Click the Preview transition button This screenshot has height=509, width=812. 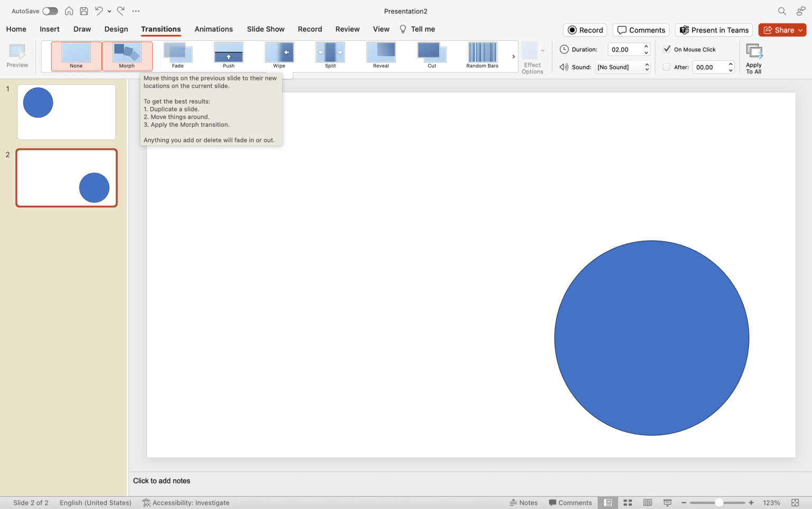[x=17, y=56]
